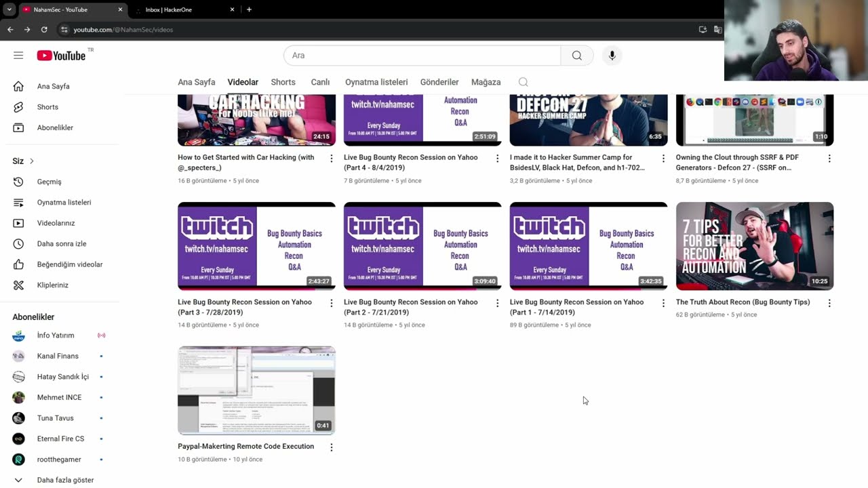Open Eternal Fire CS subscription channel
Image resolution: width=868 pixels, height=488 pixels.
coord(60,439)
